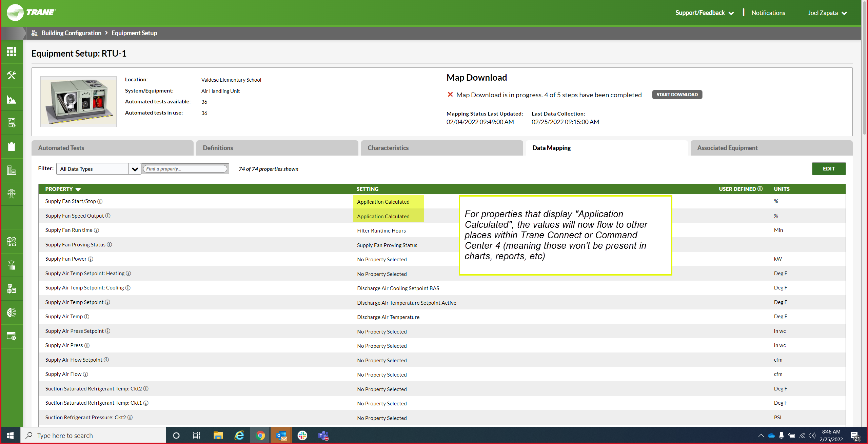Open the clipboard icon in sidebar
Image resolution: width=868 pixels, height=444 pixels.
[x=12, y=146]
